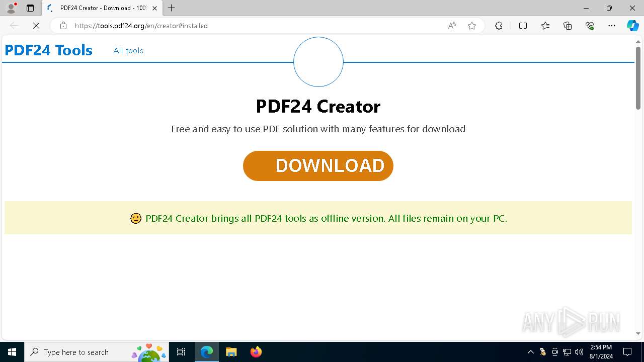Open network status tray icon

point(567,352)
